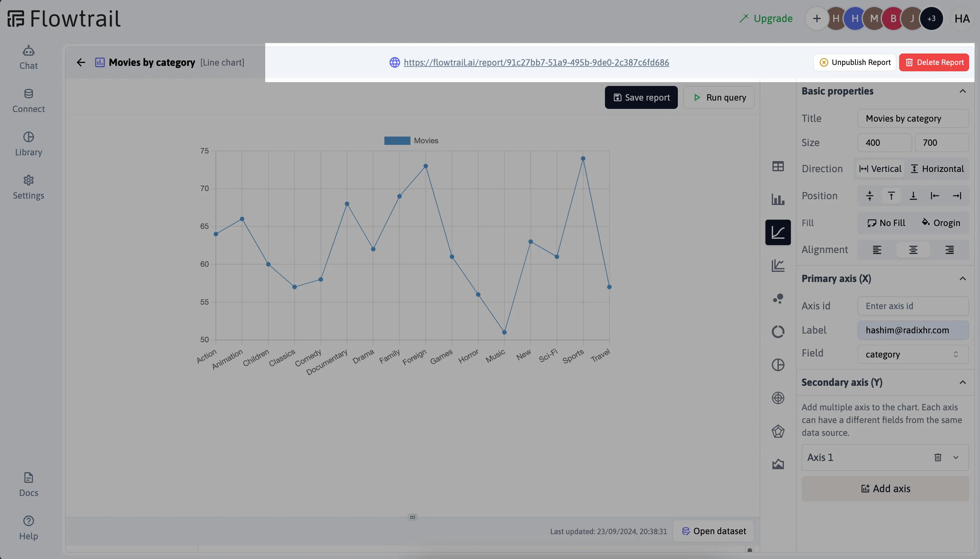The height and width of the screenshot is (559, 980).
Task: Set direction to Vertical
Action: [880, 168]
